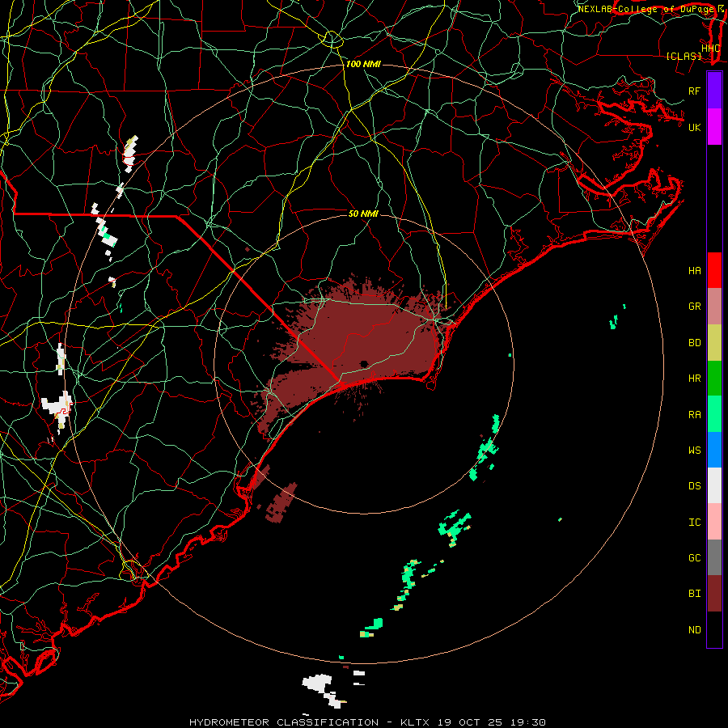Click the [CLAS] units label
The height and width of the screenshot is (728, 728).
tap(684, 56)
